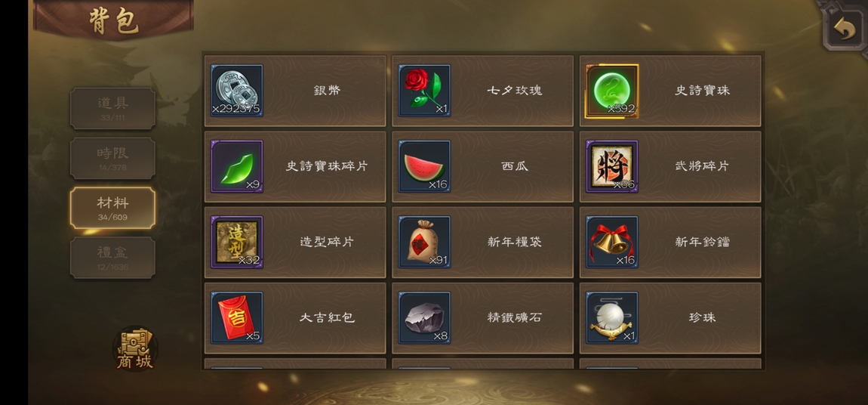Image resolution: width=868 pixels, height=405 pixels.
Task: Open the green 史詩寶珠 orb icon
Action: (x=611, y=91)
